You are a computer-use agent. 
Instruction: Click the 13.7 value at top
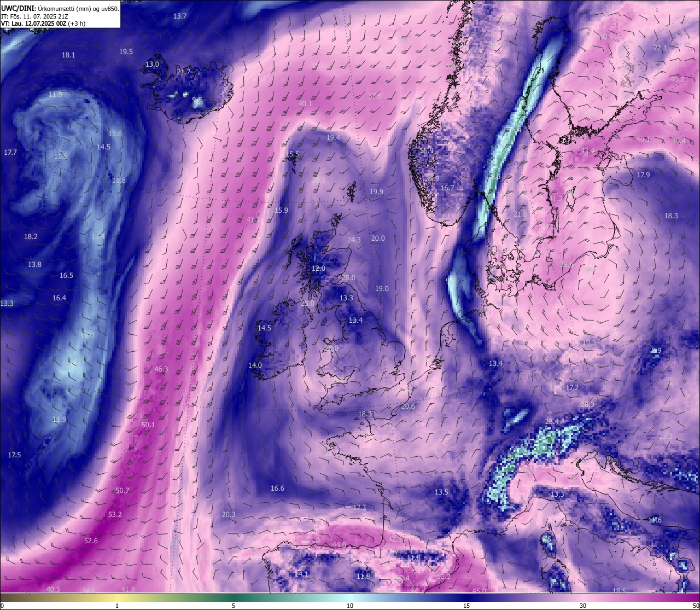180,16
